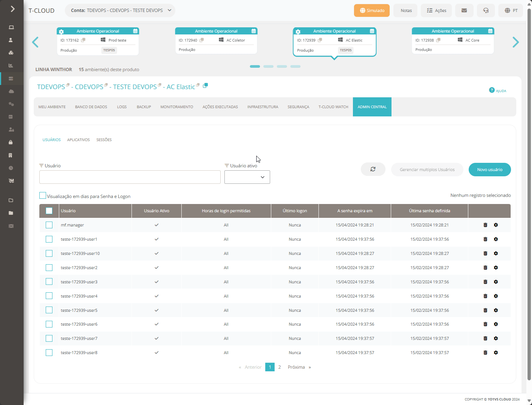Open the headset support icon
532x405 pixels.
point(486,10)
